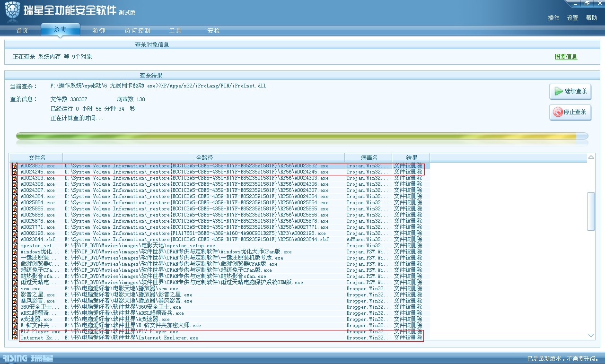
Task: Click the 继续查杀 button
Action: (x=570, y=91)
